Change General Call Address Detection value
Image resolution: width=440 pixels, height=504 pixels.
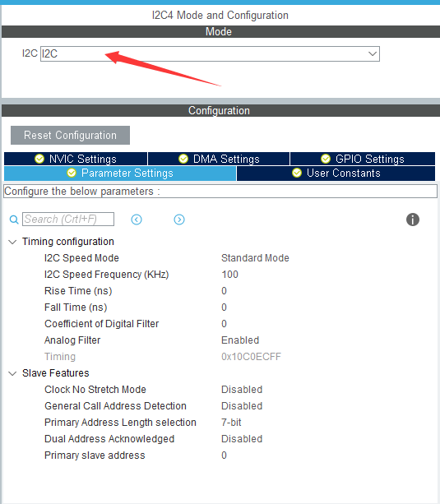pyautogui.click(x=242, y=406)
